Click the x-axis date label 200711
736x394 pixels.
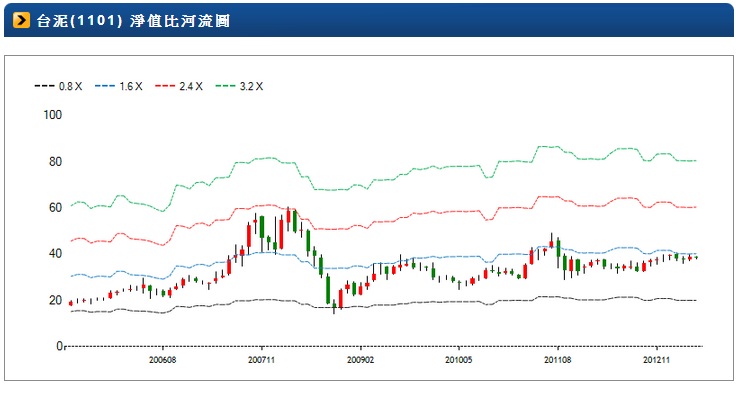261,360
